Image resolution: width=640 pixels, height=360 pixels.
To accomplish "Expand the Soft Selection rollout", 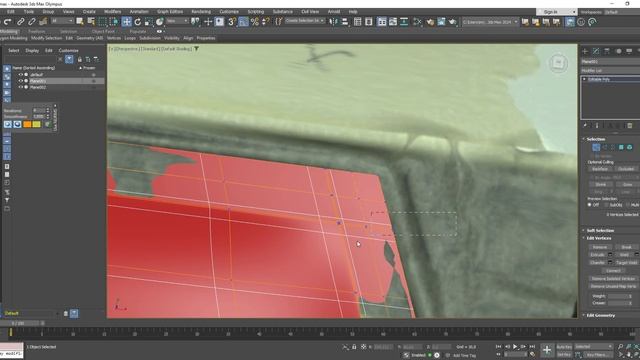I will [x=600, y=230].
